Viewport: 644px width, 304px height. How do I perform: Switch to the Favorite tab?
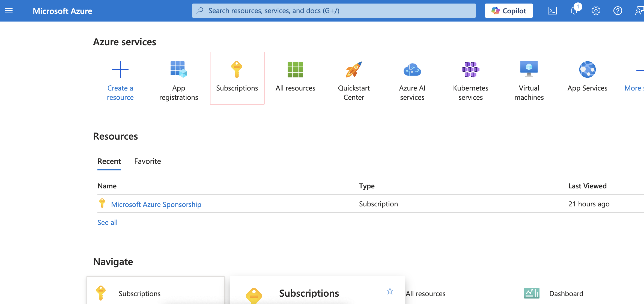(x=147, y=161)
